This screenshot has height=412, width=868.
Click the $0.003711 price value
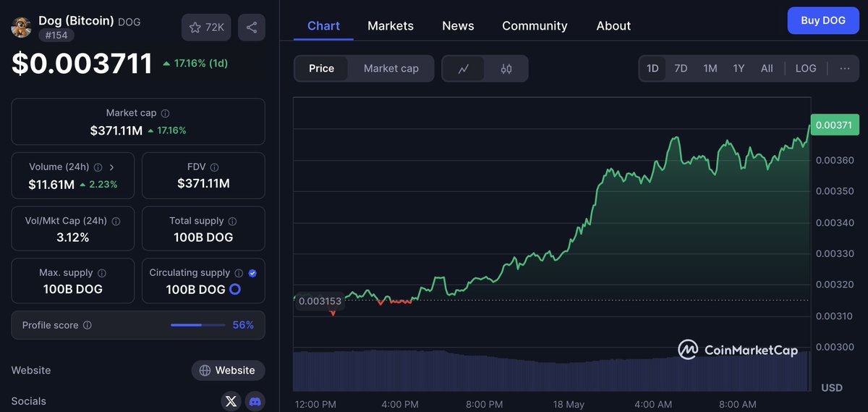[82, 64]
